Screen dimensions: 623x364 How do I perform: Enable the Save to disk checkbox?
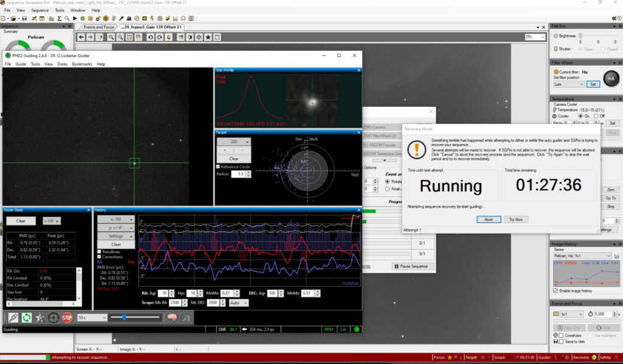[561, 342]
